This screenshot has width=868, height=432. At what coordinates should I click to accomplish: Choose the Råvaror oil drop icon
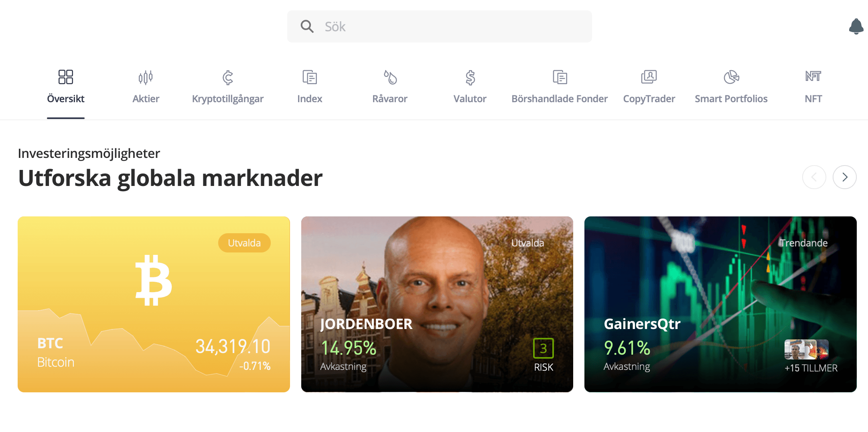[390, 77]
